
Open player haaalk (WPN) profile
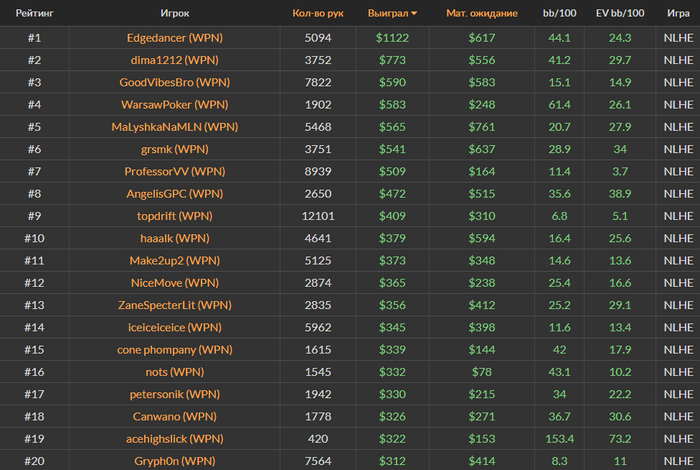175,238
